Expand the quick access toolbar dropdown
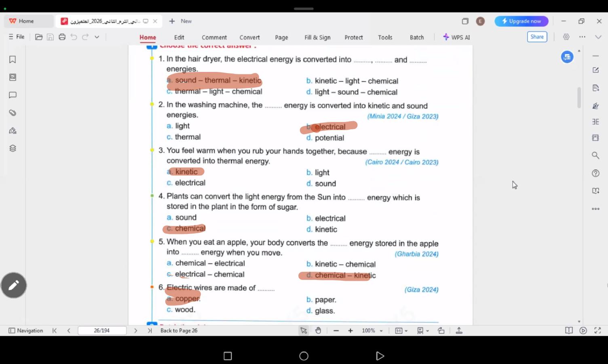Screen dimensions: 608x364 (x=97, y=37)
